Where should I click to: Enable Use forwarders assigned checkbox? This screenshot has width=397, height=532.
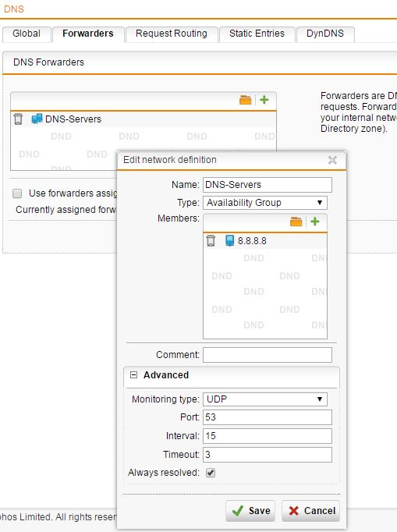click(17, 193)
